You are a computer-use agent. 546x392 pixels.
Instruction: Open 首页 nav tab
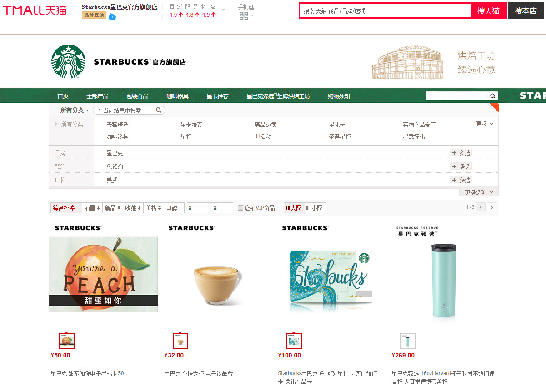[63, 96]
